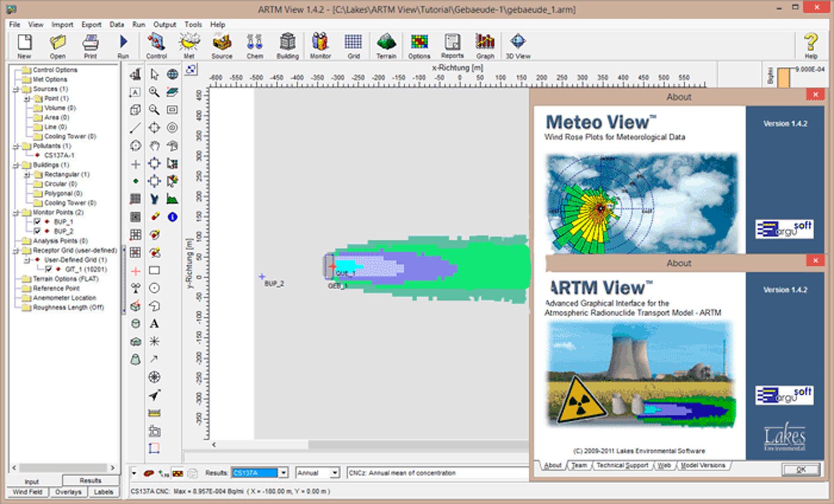
Task: Click the OK button in About dialog
Action: tap(801, 469)
